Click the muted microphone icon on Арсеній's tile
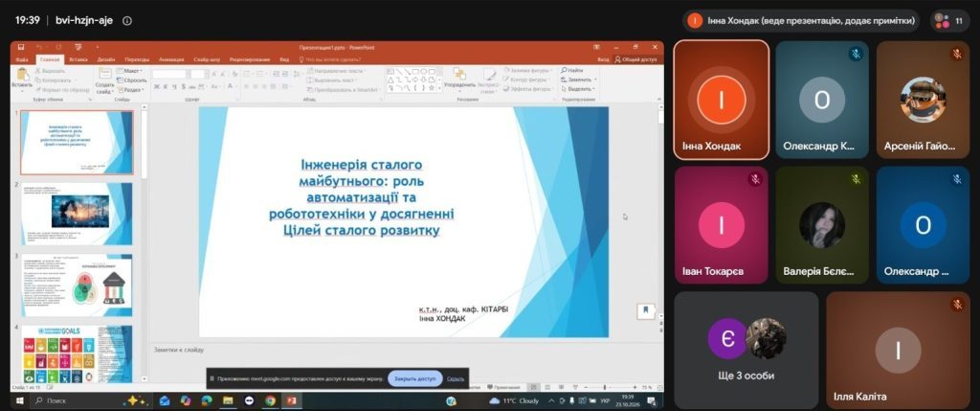The image size is (980, 411). 957,54
